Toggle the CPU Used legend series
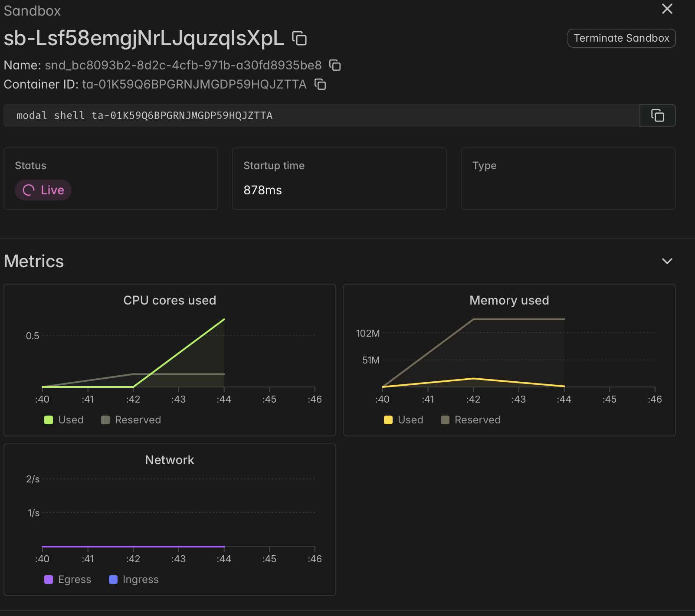Image resolution: width=695 pixels, height=616 pixels. pos(64,420)
